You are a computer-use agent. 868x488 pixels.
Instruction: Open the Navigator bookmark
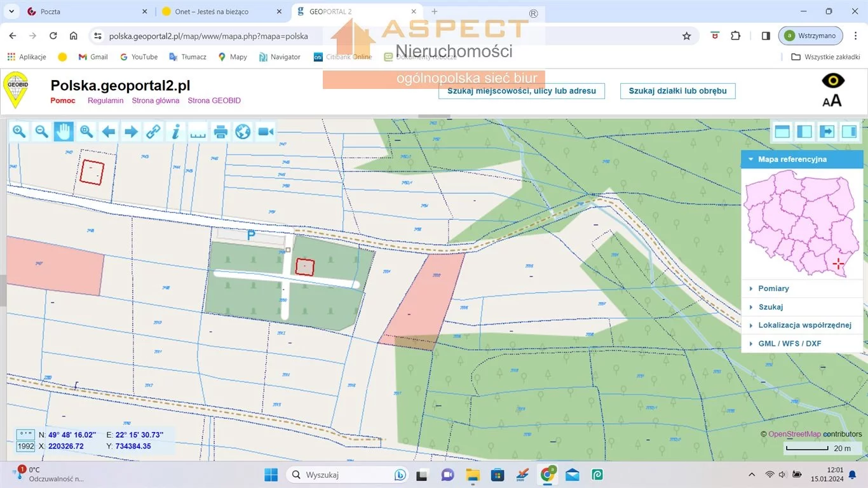point(280,57)
